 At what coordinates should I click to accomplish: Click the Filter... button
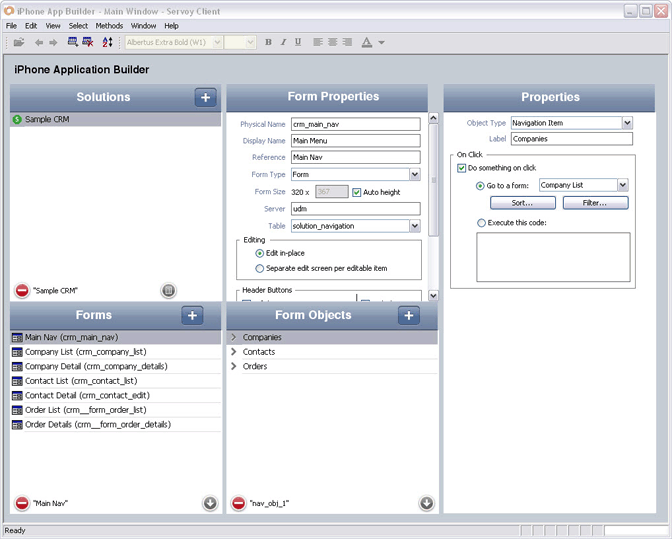(x=596, y=203)
